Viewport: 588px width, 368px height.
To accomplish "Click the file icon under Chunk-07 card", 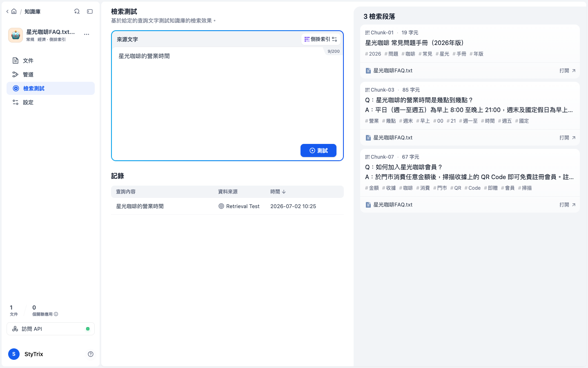I will [x=368, y=205].
